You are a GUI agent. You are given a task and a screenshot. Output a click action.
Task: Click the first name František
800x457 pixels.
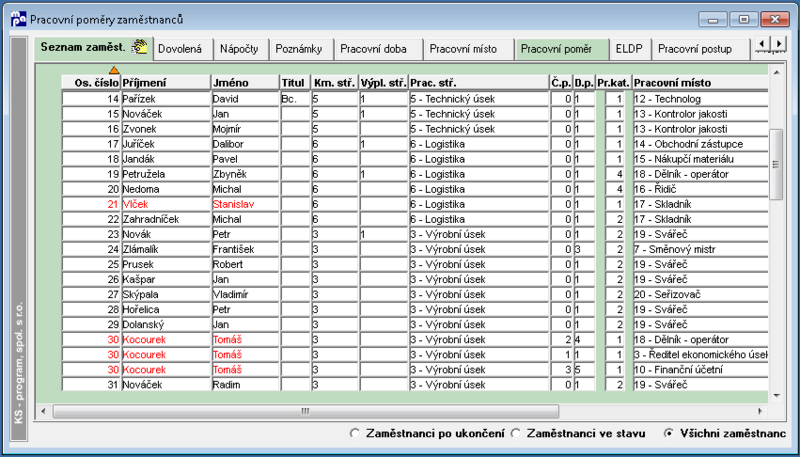pos(245,249)
